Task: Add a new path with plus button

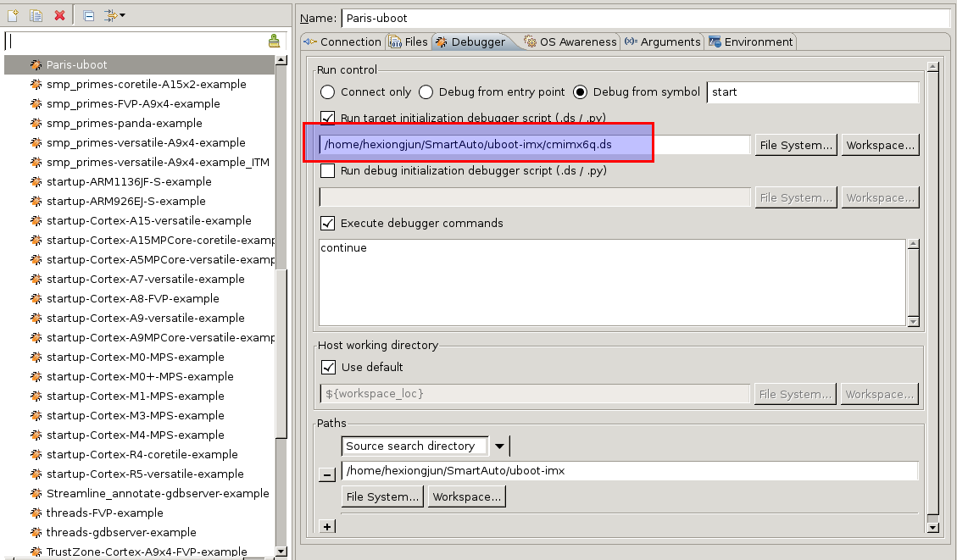Action: click(327, 526)
